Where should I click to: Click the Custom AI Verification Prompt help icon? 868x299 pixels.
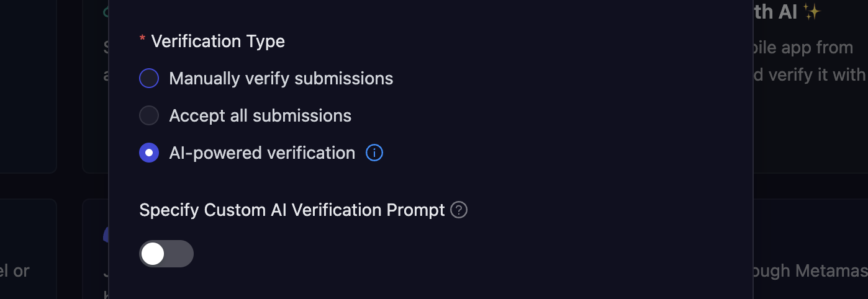click(x=459, y=210)
